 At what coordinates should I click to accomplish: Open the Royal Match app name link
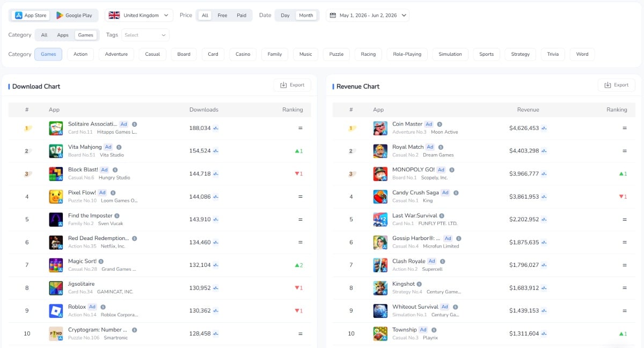[x=408, y=147]
